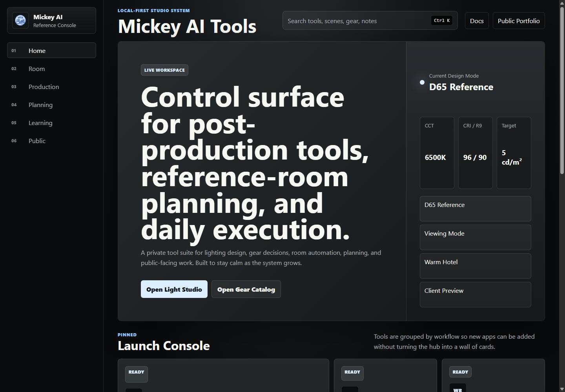Screen dimensions: 565x392
Task: Open the Learning section
Action: (51, 123)
